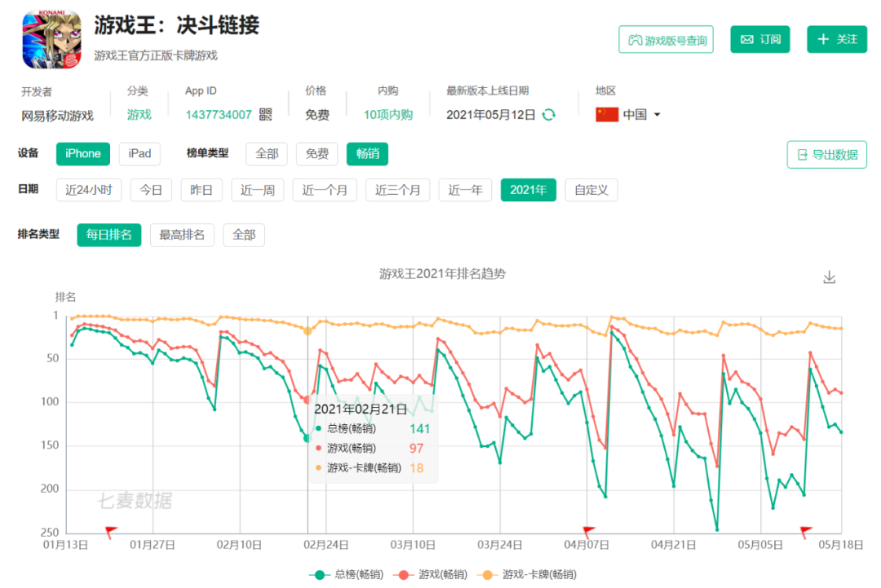Click the Yu-Gi-Oh Duel Links app icon
881x588 pixels.
[51, 39]
